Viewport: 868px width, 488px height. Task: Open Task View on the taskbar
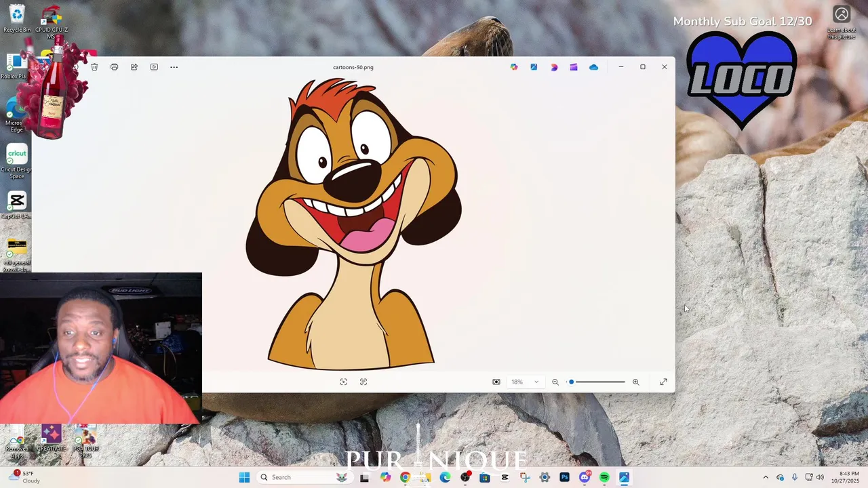[365, 477]
